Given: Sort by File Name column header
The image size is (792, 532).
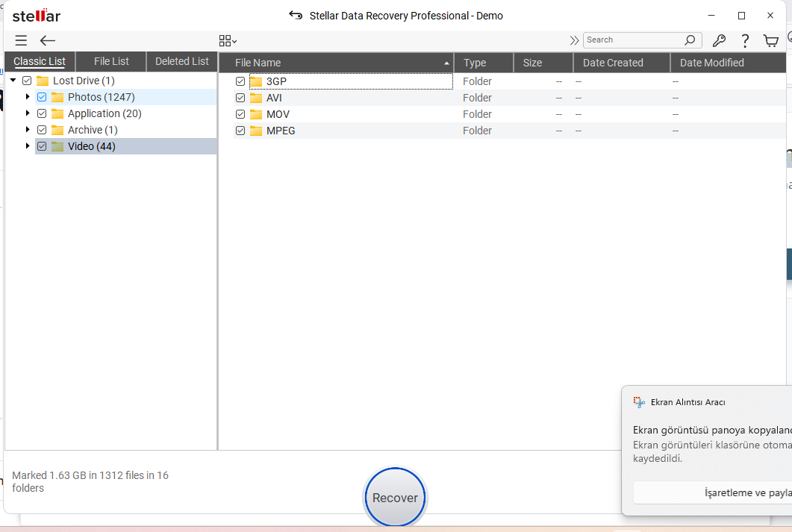Looking at the screenshot, I should 337,63.
